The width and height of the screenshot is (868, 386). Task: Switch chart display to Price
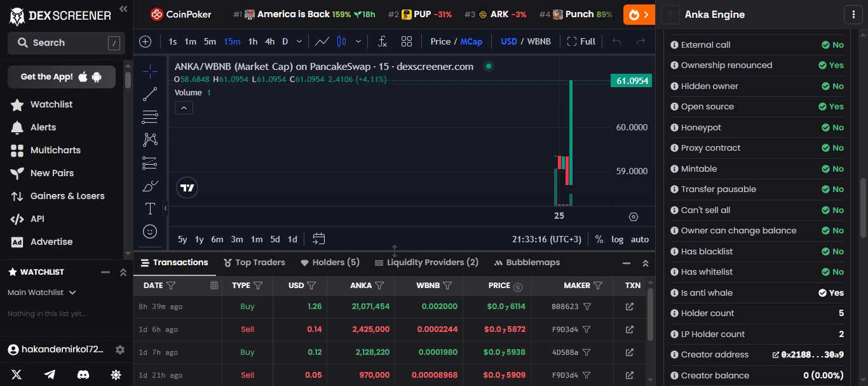click(x=440, y=41)
